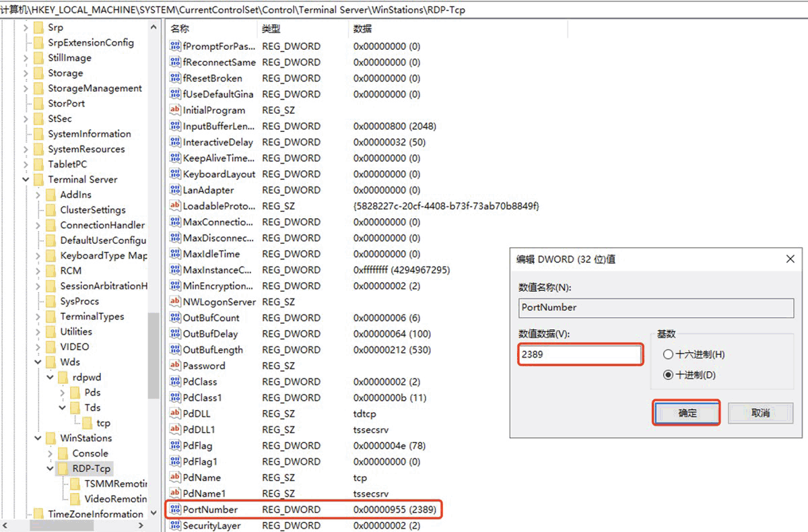Click the 取消 button to cancel
Screen dimensions: 808x532
pyautogui.click(x=760, y=413)
